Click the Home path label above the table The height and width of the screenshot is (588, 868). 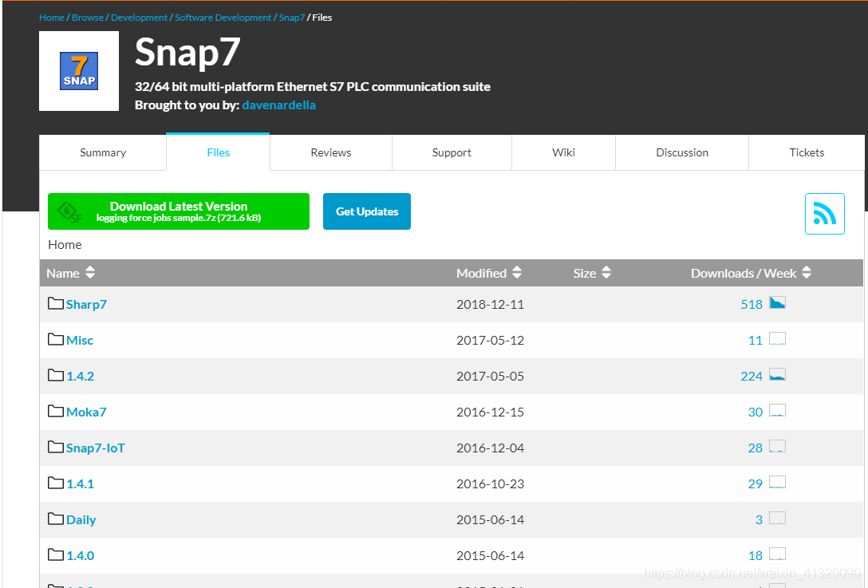(x=65, y=245)
